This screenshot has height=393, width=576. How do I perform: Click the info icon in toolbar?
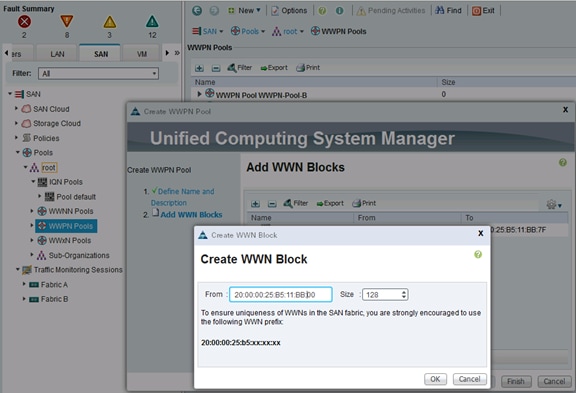click(x=339, y=11)
